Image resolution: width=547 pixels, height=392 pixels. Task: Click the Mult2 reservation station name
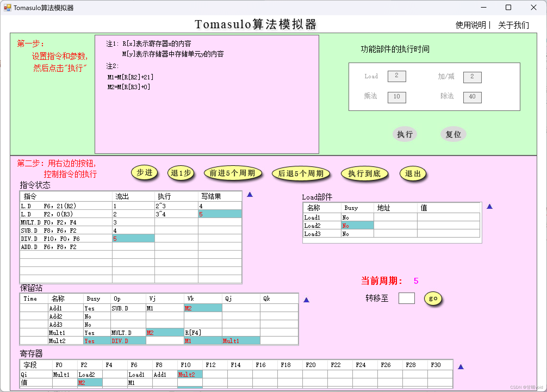pos(66,341)
